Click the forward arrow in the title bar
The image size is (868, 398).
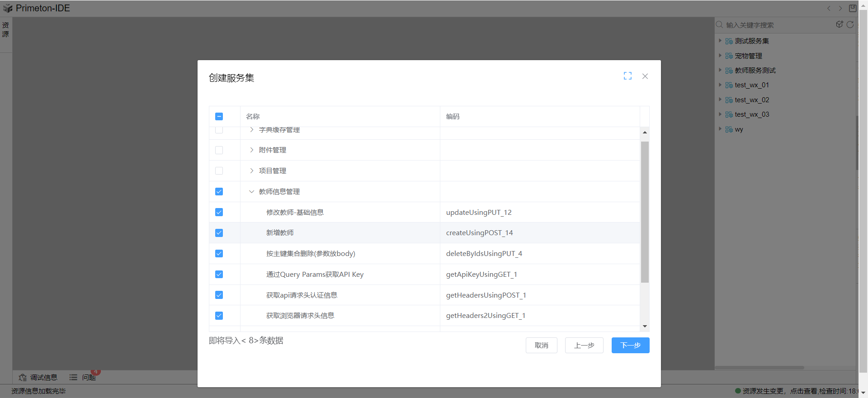pyautogui.click(x=840, y=8)
